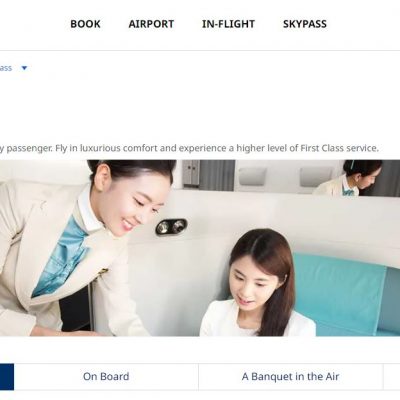Click the gray window shade panel
This screenshot has height=400, width=400.
pyautogui.click(x=253, y=177)
